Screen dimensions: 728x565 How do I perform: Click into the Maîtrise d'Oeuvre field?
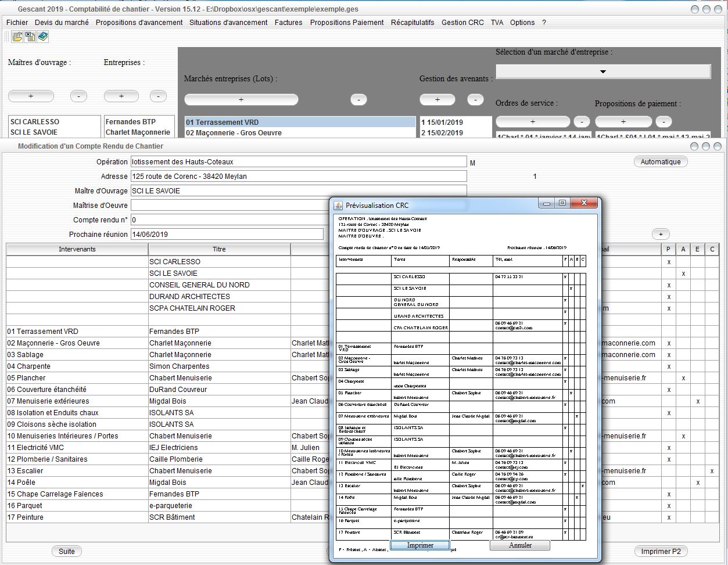coord(230,206)
